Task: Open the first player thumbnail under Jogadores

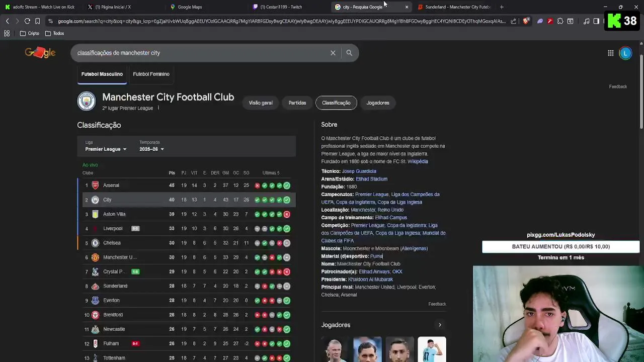Action: 335,349
